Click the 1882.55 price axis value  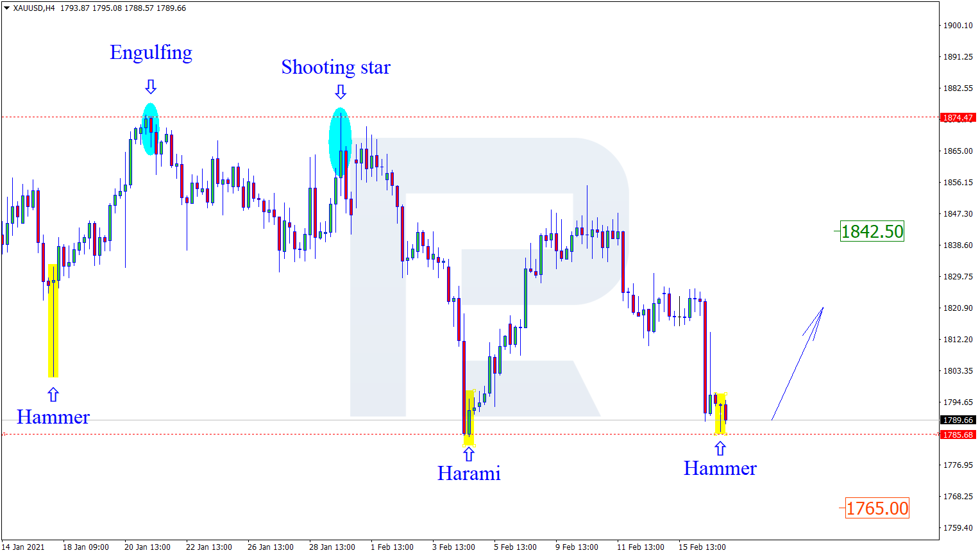(958, 88)
